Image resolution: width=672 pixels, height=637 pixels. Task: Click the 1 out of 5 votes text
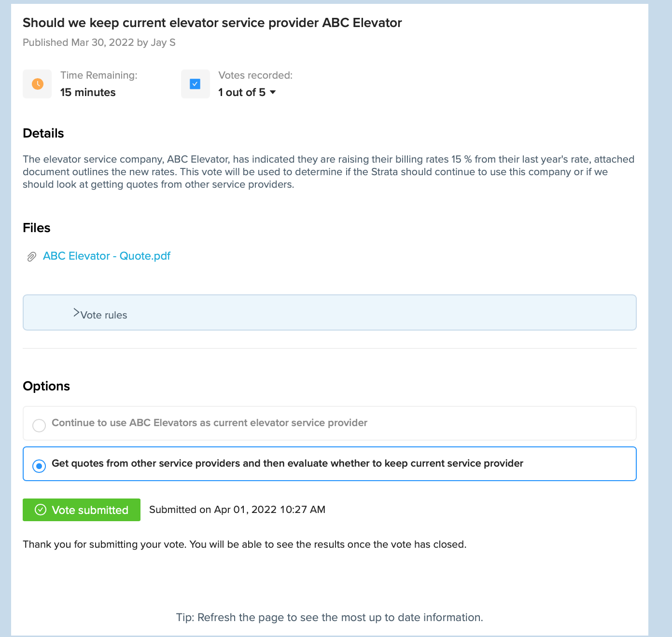point(242,92)
